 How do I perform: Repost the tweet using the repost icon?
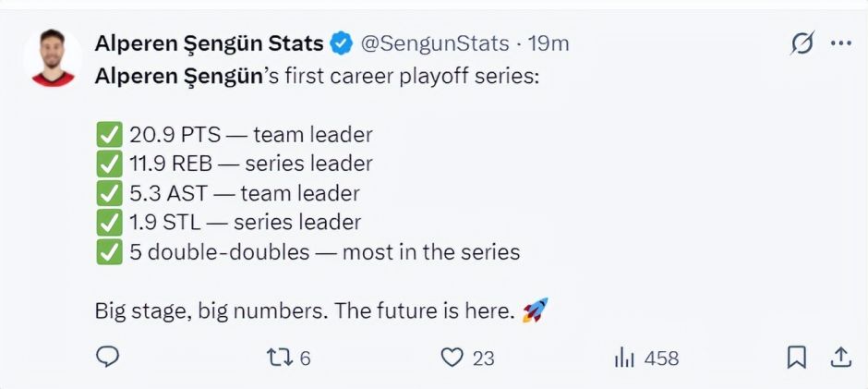point(278,358)
